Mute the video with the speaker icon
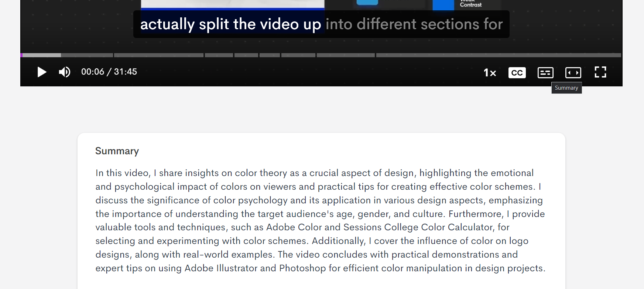Image resolution: width=644 pixels, height=289 pixels. click(x=65, y=72)
